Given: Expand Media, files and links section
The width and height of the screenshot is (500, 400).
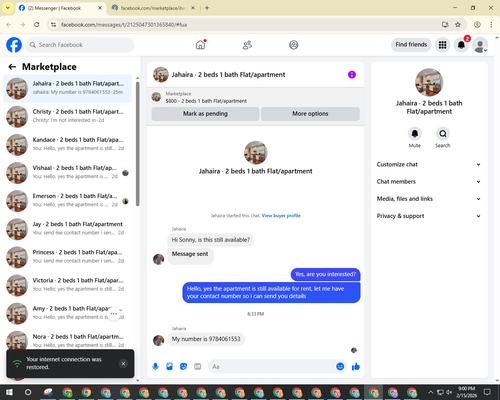Looking at the screenshot, I should [429, 199].
